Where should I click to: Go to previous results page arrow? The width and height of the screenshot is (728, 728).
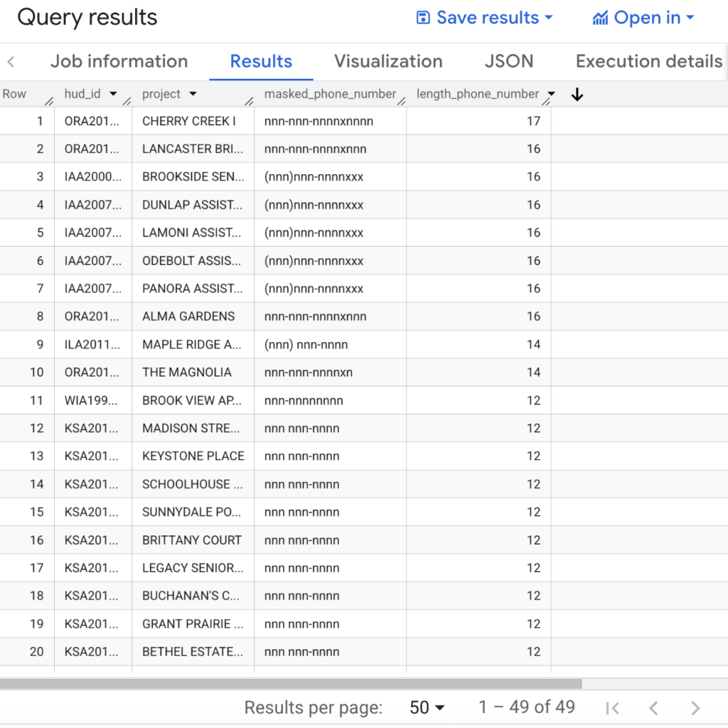[x=653, y=707]
